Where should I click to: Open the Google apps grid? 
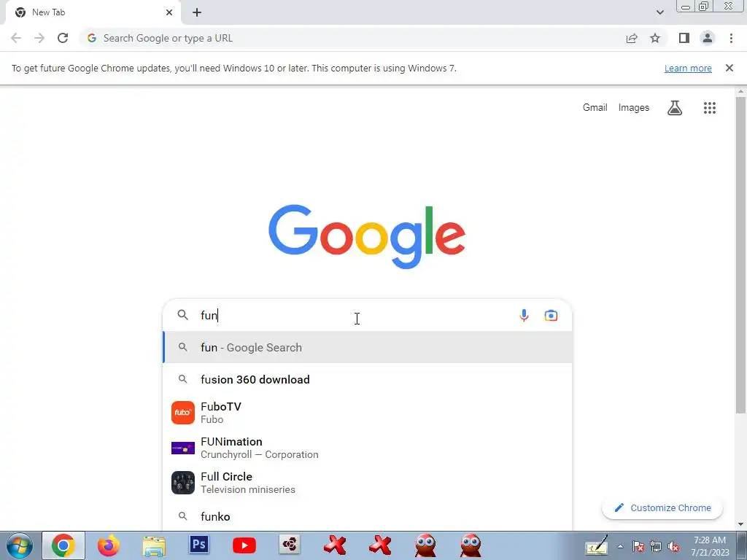[710, 108]
